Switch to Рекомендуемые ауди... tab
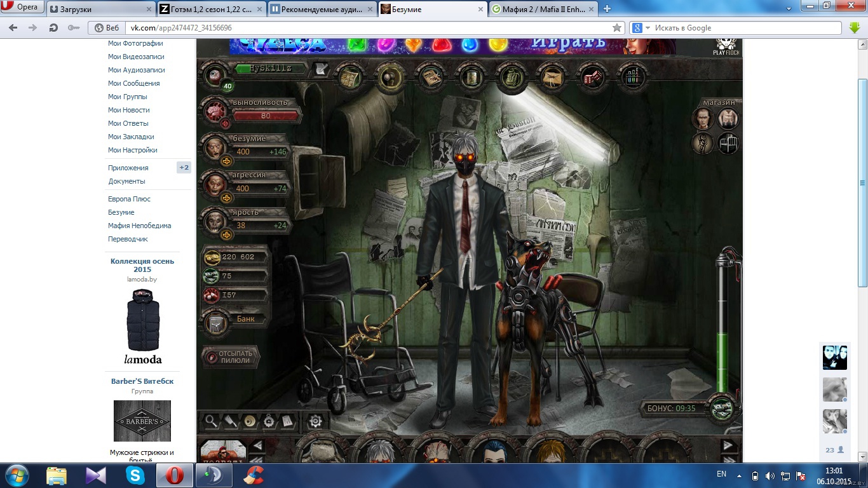This screenshot has height=488, width=868. tap(322, 9)
